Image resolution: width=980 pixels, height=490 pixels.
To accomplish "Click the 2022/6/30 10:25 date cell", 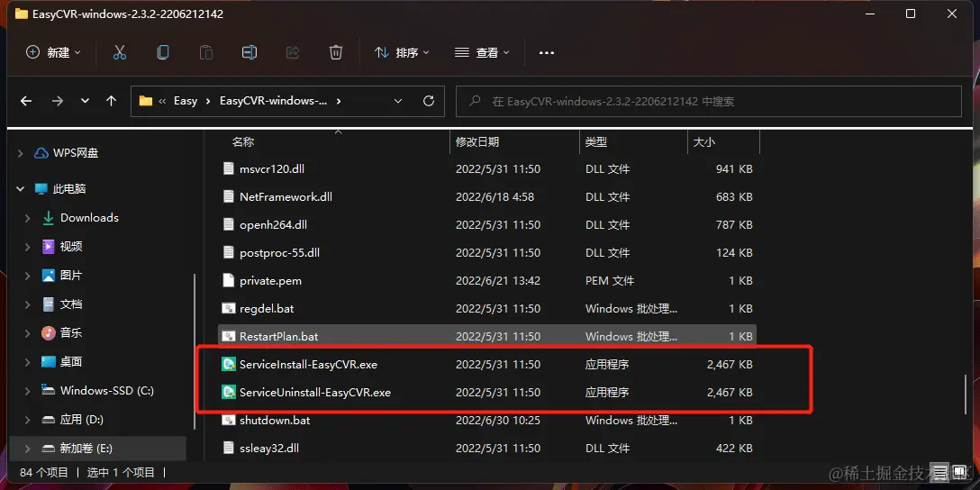I will click(497, 420).
